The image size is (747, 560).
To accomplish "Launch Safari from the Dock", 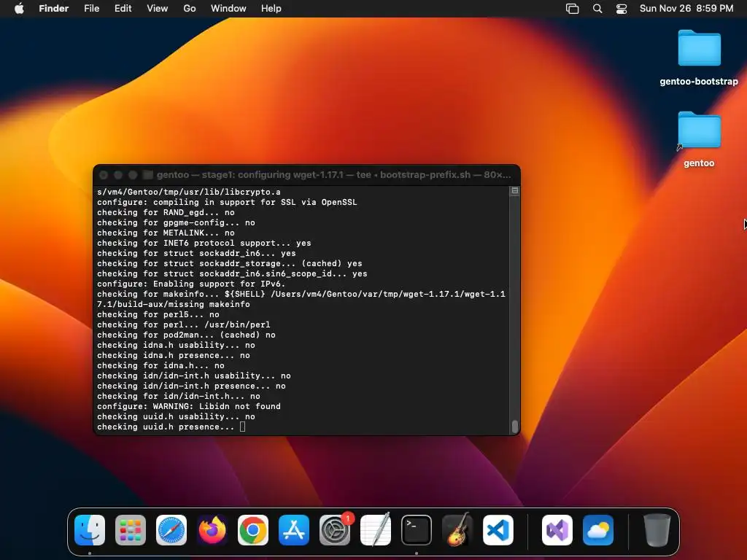I will click(171, 529).
